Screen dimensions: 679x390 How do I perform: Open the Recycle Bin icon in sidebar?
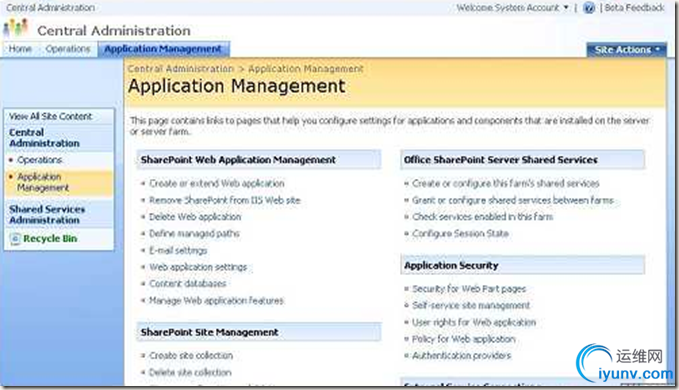[15, 239]
